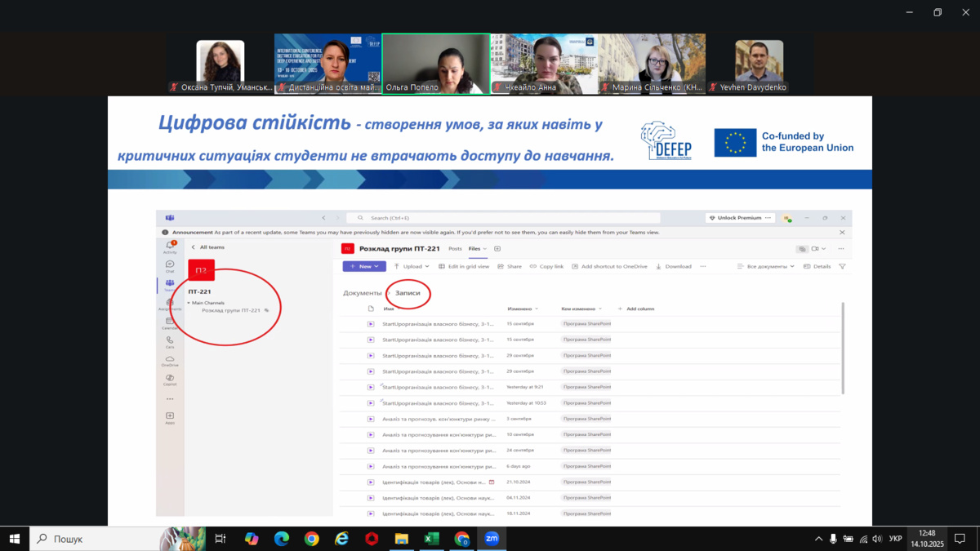
Task: Click the Teams search box
Action: (502, 218)
